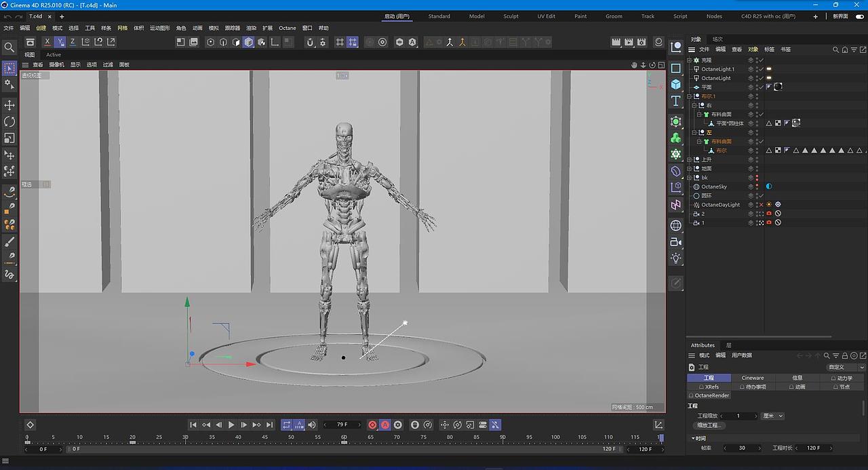868x470 pixels.
Task: Enable Autokeying in the timeline bar
Action: tap(385, 425)
